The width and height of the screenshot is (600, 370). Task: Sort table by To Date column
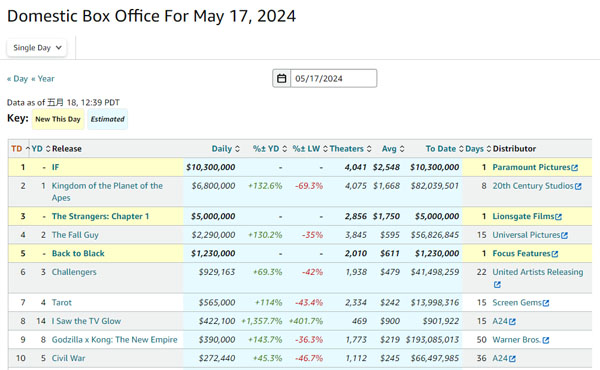444,149
